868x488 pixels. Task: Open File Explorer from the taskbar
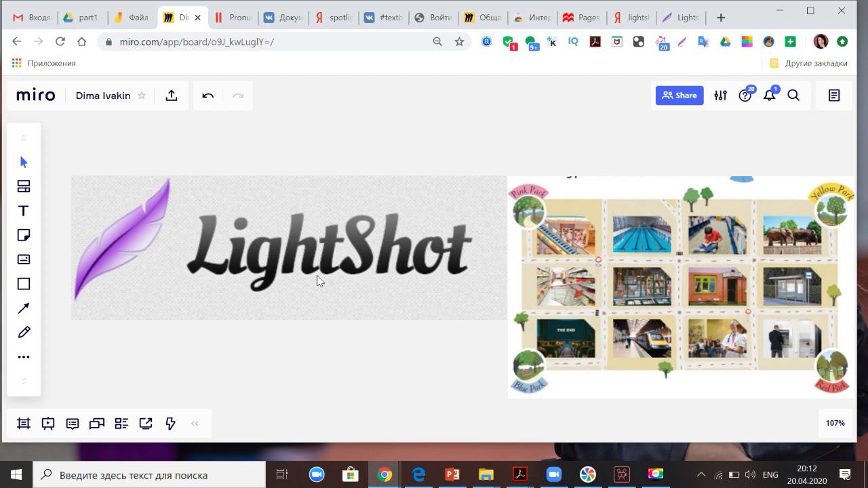click(486, 474)
